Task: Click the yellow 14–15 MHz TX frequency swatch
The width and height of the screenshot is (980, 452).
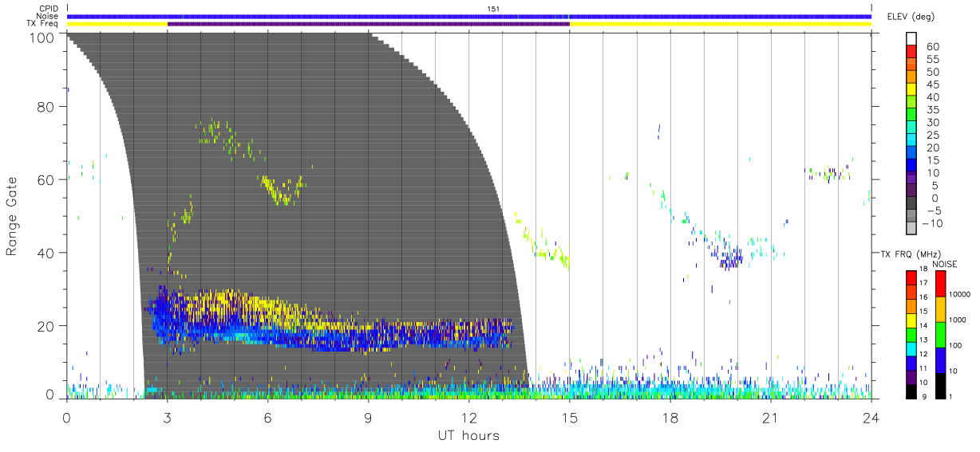Action: (x=911, y=320)
